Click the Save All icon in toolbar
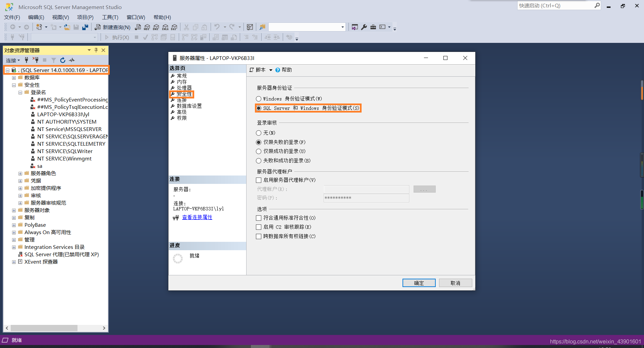This screenshot has width=644, height=348. tap(85, 27)
